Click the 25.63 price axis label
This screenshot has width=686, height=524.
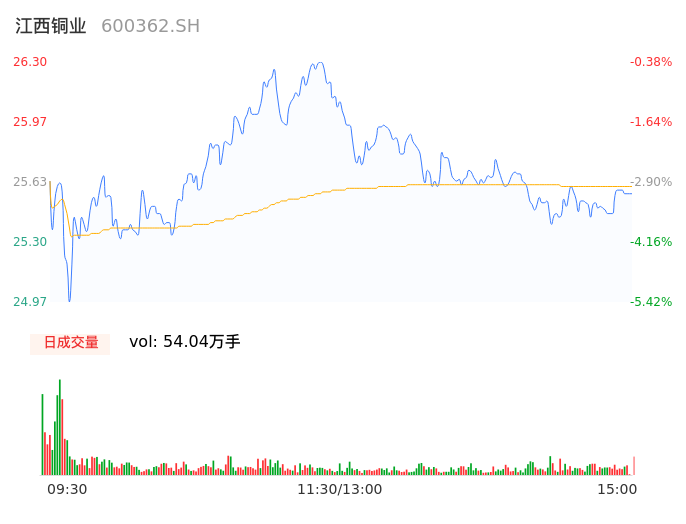[x=30, y=182]
